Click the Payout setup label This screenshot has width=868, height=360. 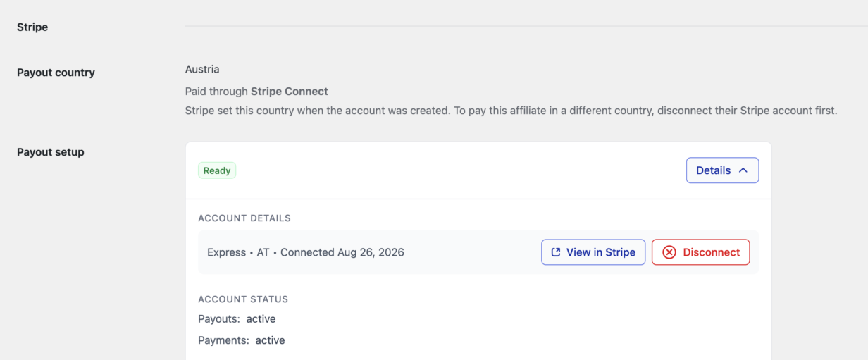[x=51, y=152]
